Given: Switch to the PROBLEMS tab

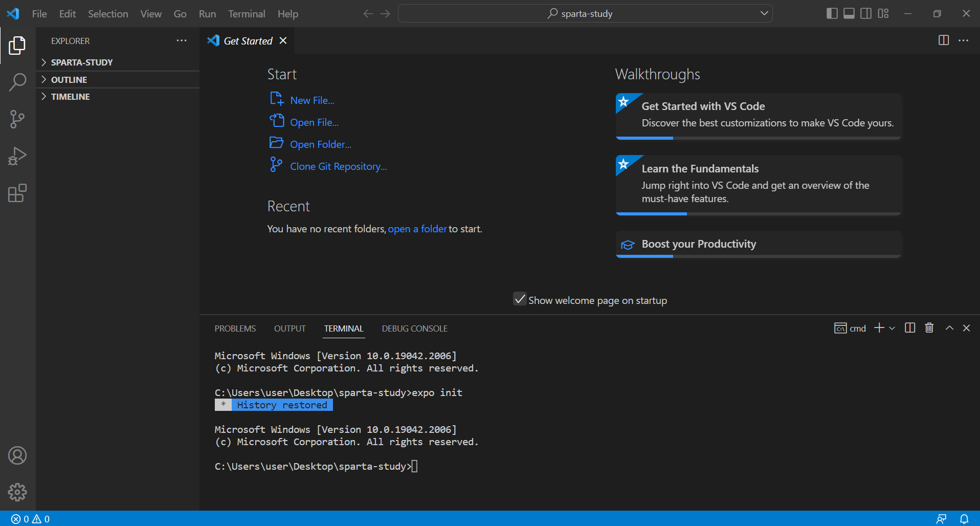Looking at the screenshot, I should pyautogui.click(x=235, y=328).
